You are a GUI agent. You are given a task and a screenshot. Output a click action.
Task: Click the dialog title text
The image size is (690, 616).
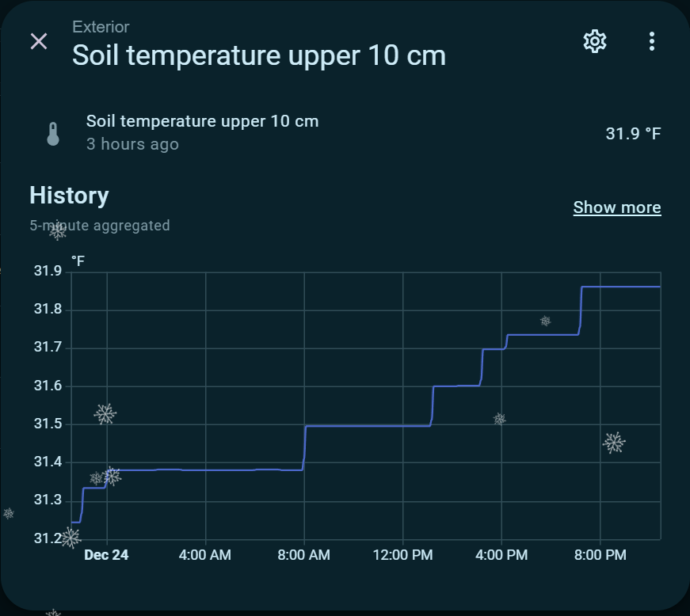pyautogui.click(x=259, y=55)
